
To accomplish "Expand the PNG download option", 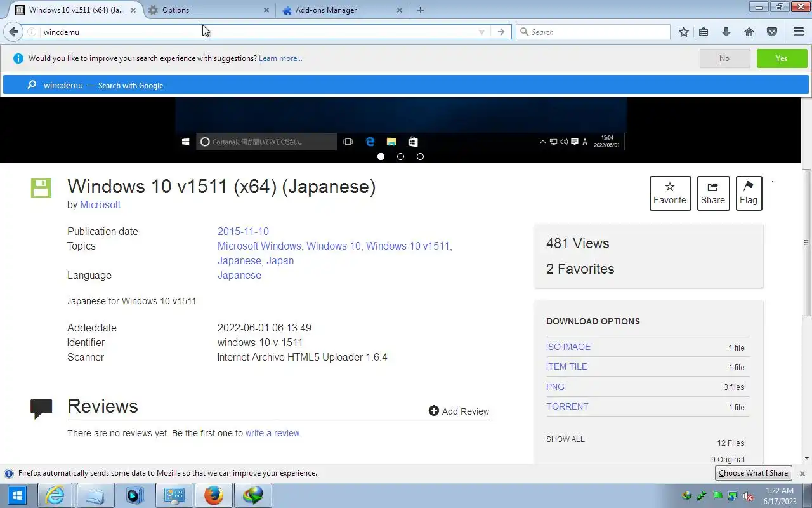I will (x=555, y=387).
